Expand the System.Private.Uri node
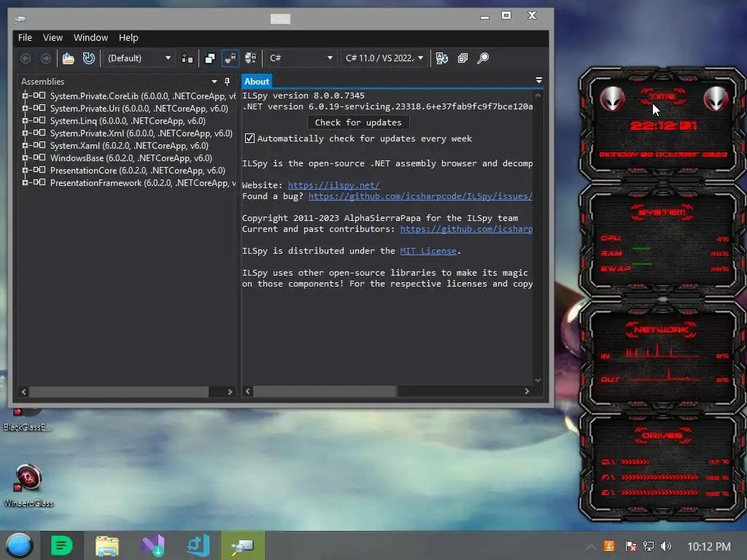This screenshot has width=747, height=560. click(x=25, y=108)
